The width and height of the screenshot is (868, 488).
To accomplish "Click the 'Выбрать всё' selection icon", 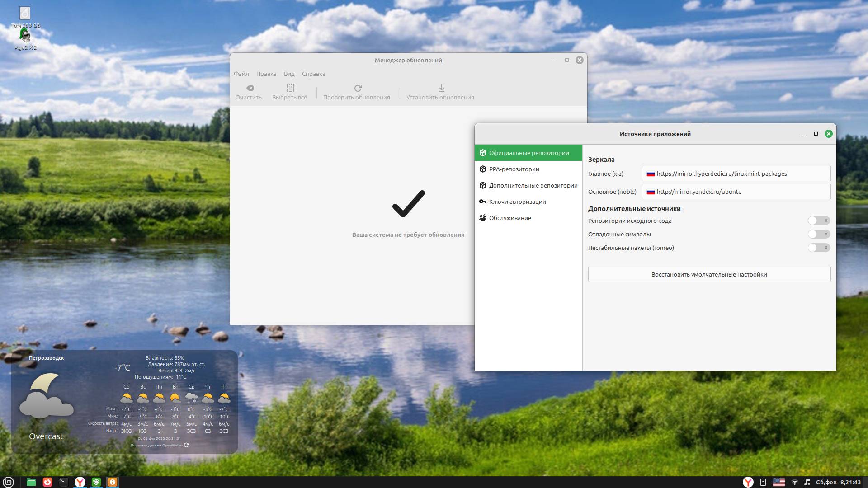I will pos(290,92).
